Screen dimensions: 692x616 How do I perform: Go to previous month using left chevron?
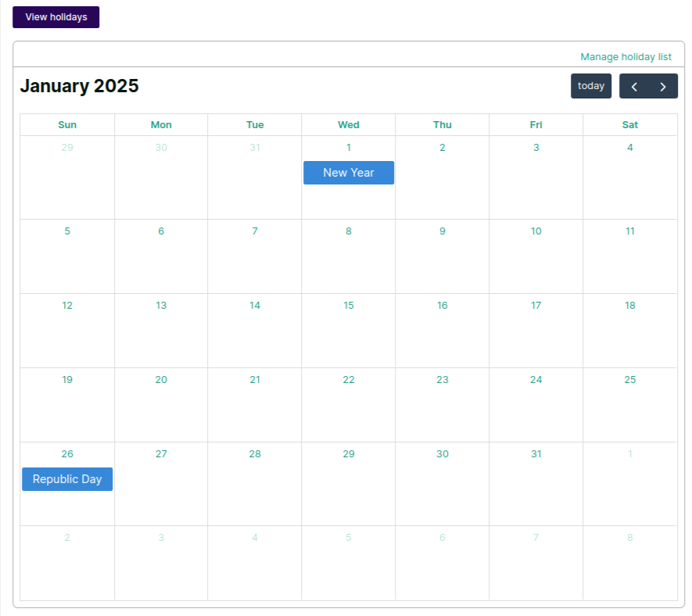pyautogui.click(x=634, y=86)
